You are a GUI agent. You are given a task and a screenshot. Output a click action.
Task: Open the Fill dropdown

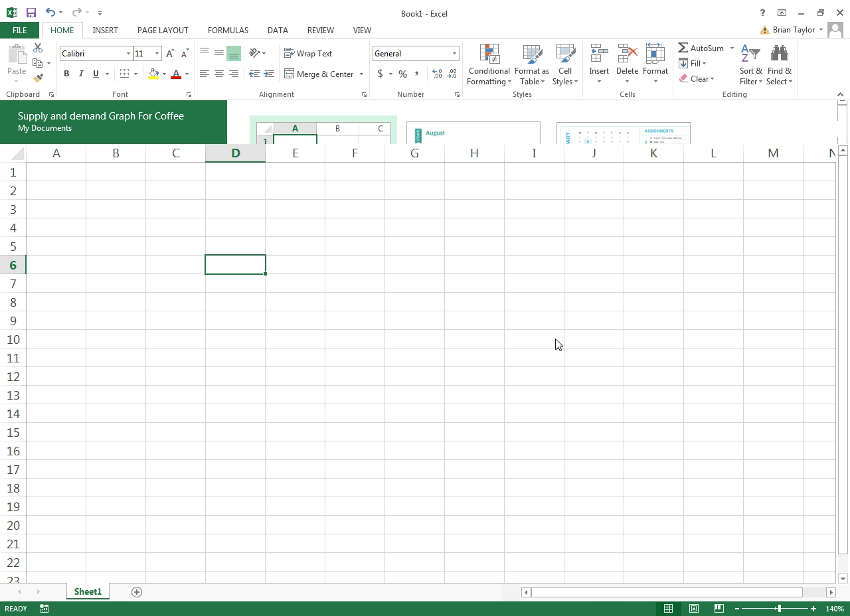point(693,63)
